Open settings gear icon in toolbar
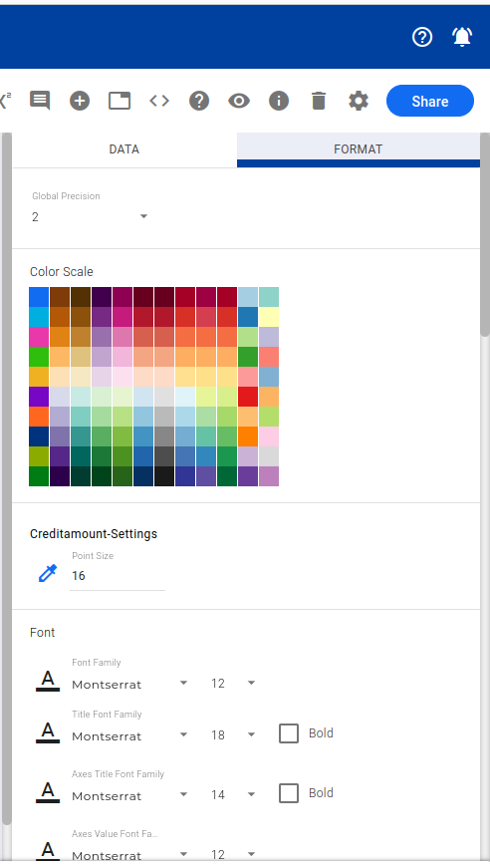490x868 pixels. [x=359, y=101]
